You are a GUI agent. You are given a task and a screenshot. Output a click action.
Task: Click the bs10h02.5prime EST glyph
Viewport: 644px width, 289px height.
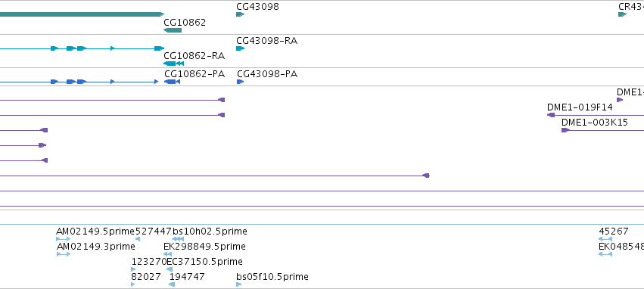(178, 239)
